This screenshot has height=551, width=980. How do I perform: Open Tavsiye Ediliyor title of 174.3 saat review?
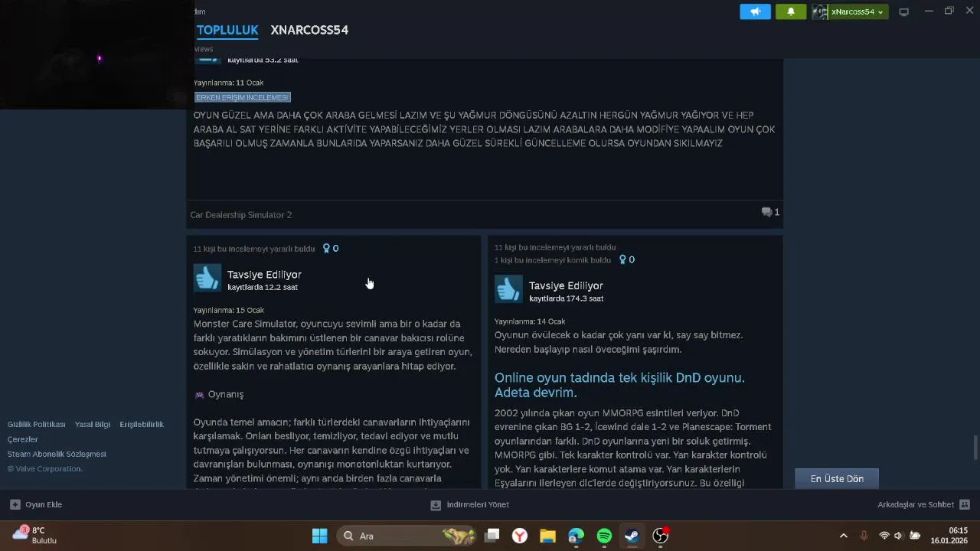click(566, 285)
